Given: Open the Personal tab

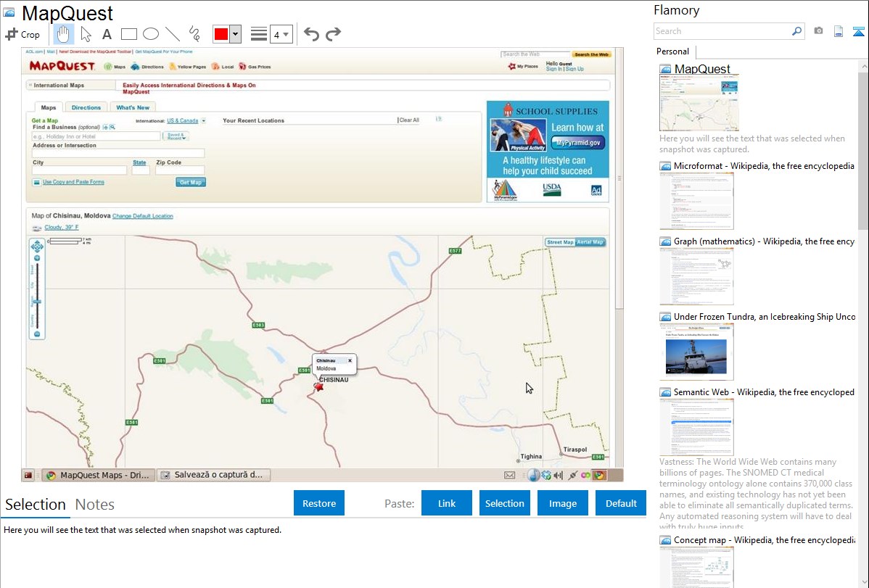Looking at the screenshot, I should pos(673,51).
